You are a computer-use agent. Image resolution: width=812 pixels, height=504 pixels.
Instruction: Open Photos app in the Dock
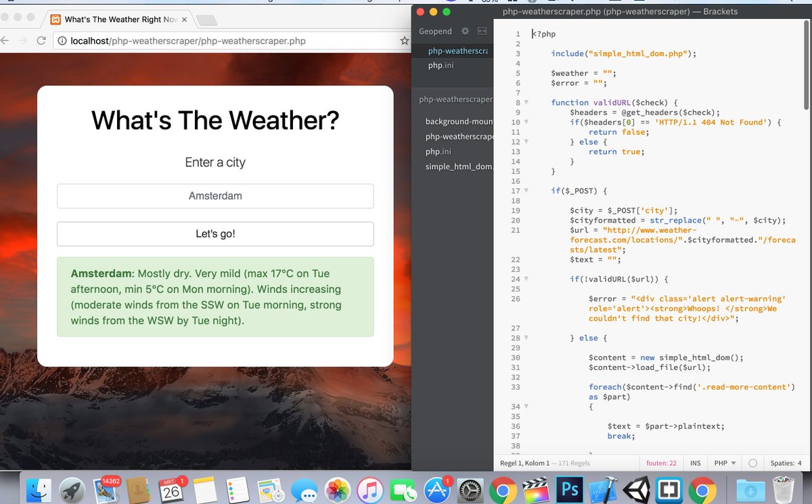pyautogui.click(x=337, y=490)
